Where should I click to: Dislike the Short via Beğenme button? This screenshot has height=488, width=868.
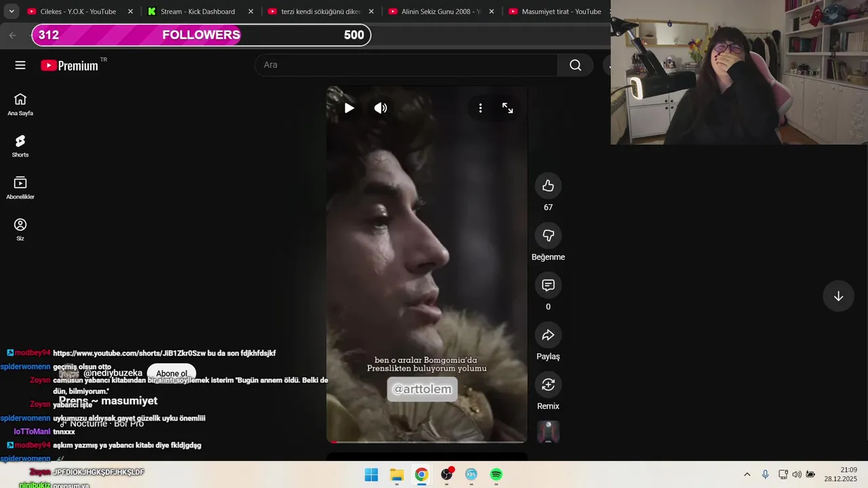click(x=548, y=235)
